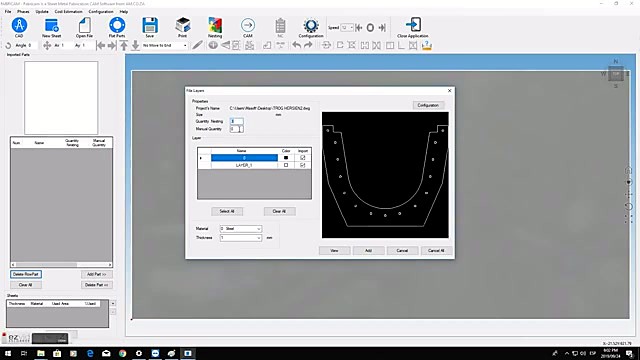Click the dialog Configuration button
Viewport: 640px width, 360px height.
428,105
